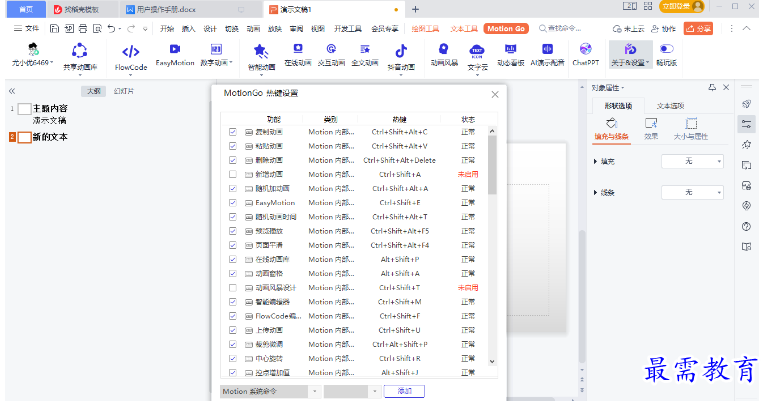Open 大小与属性 size and properties section
This screenshot has width=766, height=401.
(x=691, y=129)
